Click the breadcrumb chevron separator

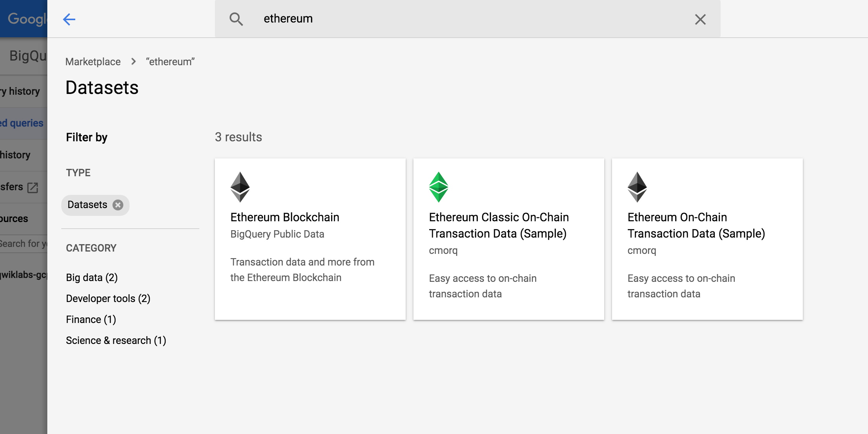click(x=133, y=62)
